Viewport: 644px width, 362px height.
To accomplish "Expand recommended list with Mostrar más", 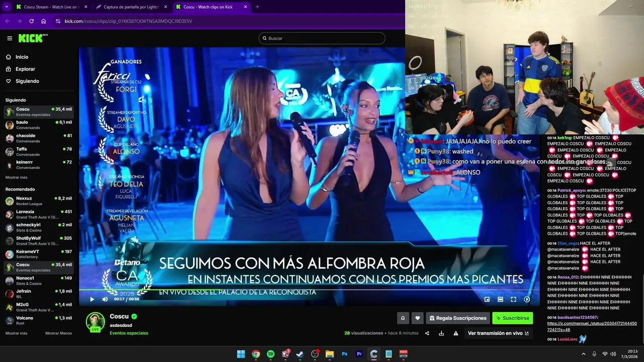I will click(17, 333).
